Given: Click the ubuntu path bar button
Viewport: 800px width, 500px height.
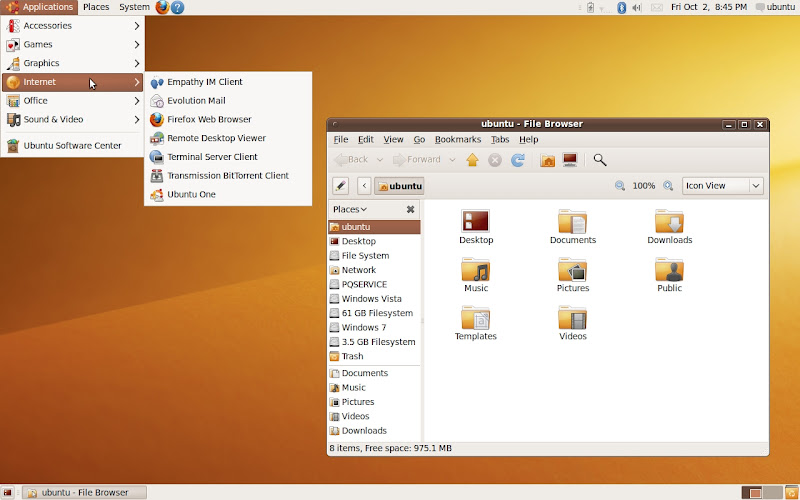Looking at the screenshot, I should [399, 186].
